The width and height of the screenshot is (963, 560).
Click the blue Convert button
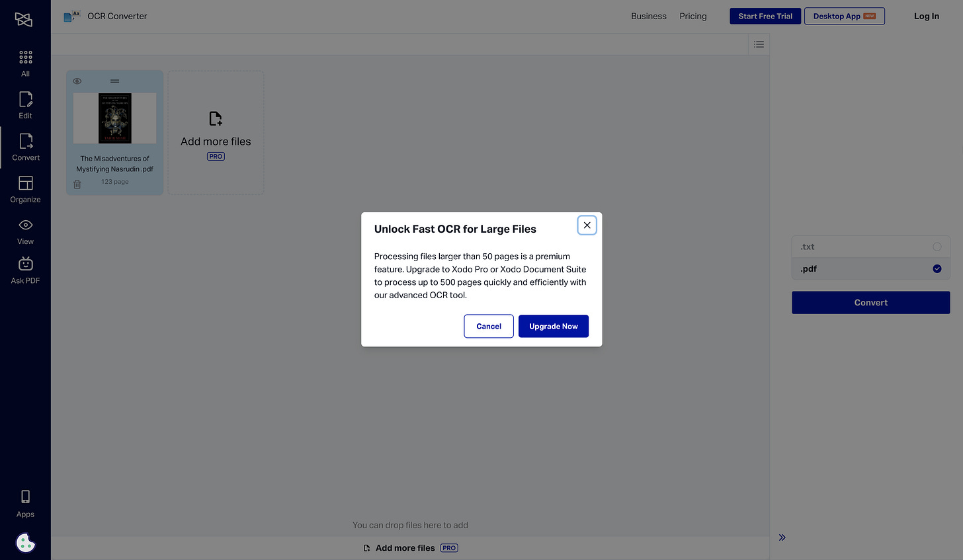(870, 302)
